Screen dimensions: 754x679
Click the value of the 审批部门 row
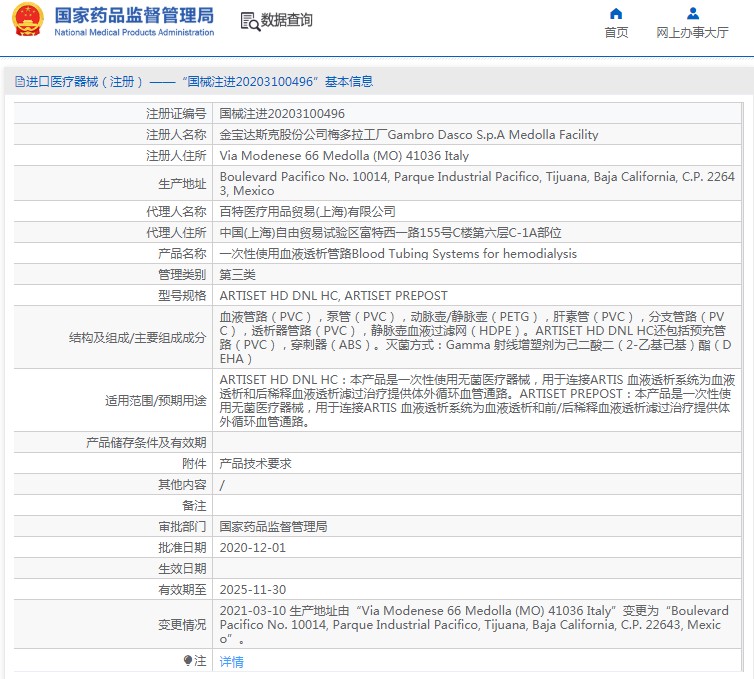pyautogui.click(x=273, y=527)
